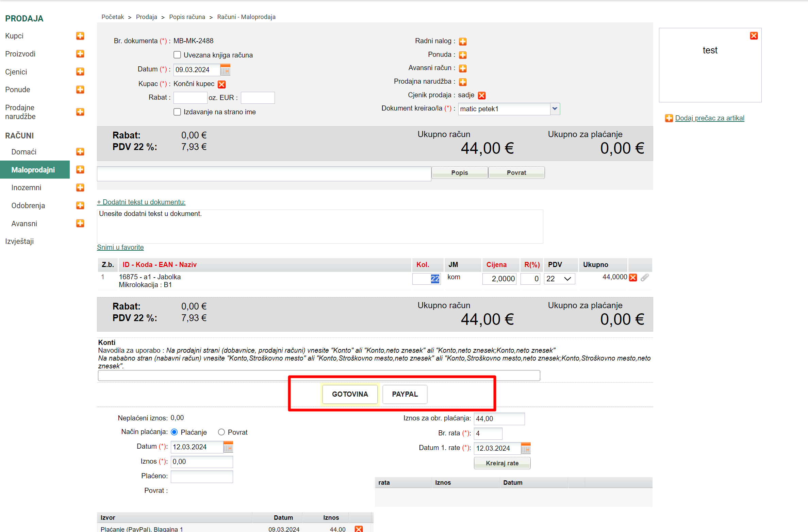Image resolution: width=808 pixels, height=532 pixels.
Task: Enable Uvezana knjiga računa checkbox
Action: point(177,55)
